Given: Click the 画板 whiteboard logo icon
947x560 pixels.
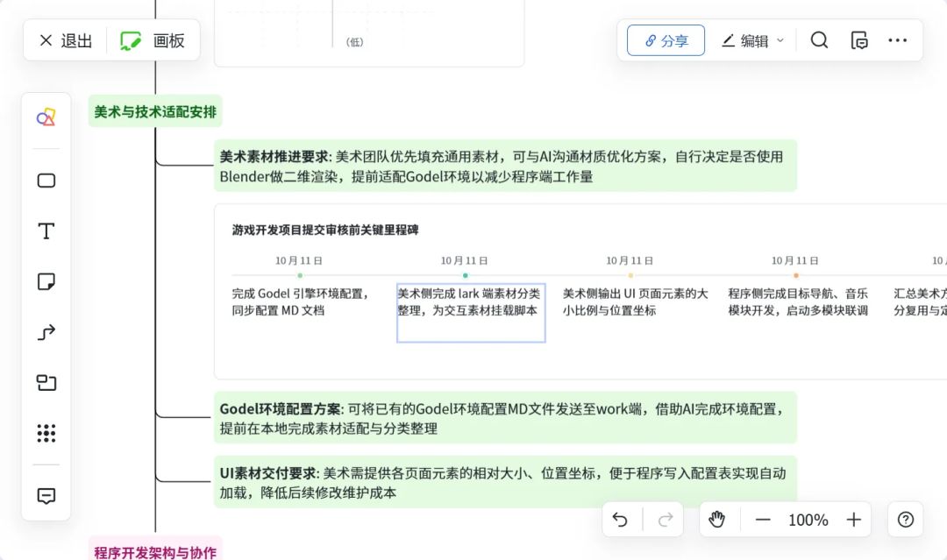Looking at the screenshot, I should (x=131, y=40).
